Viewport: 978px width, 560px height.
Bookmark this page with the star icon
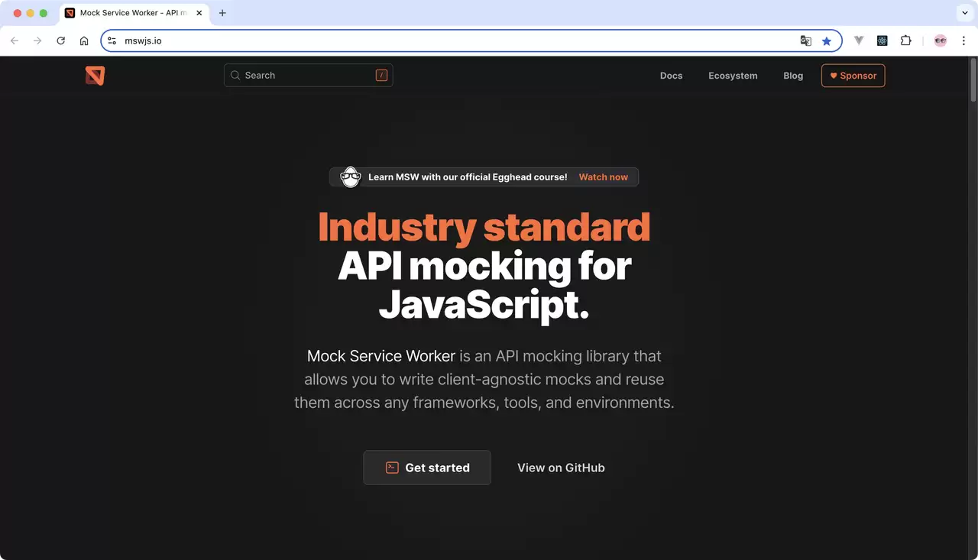[x=827, y=41]
